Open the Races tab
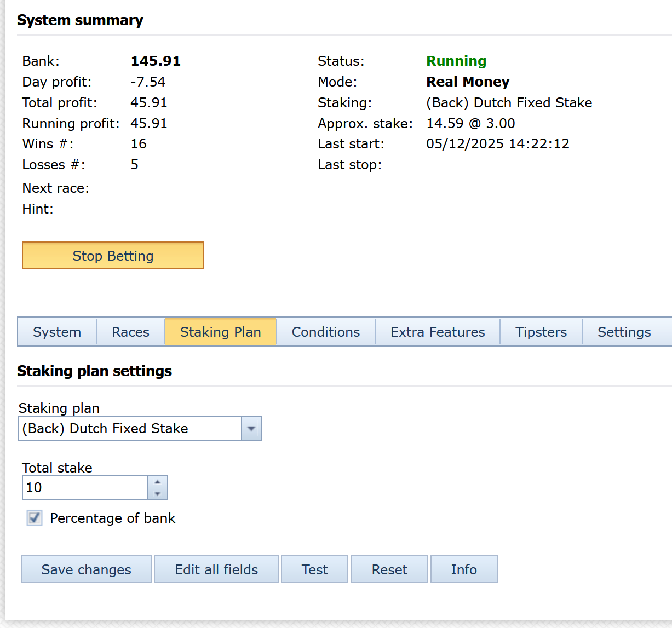The width and height of the screenshot is (672, 628). point(130,332)
